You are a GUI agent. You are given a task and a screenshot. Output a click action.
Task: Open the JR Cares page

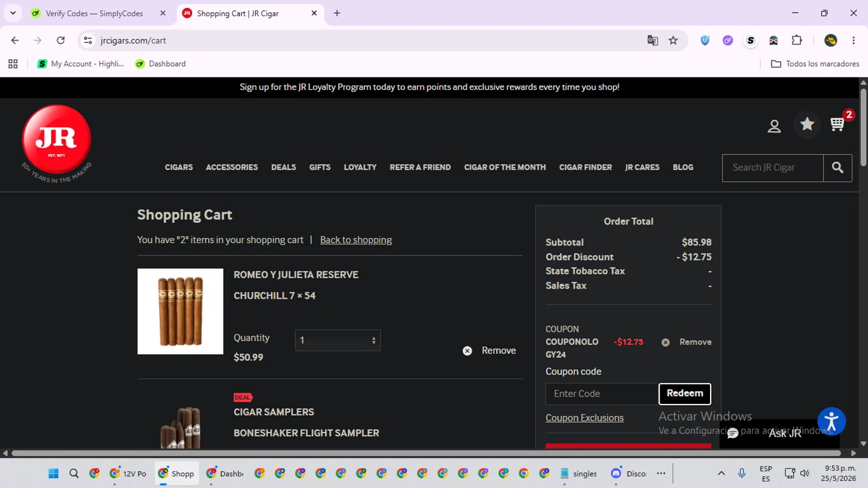coord(642,167)
